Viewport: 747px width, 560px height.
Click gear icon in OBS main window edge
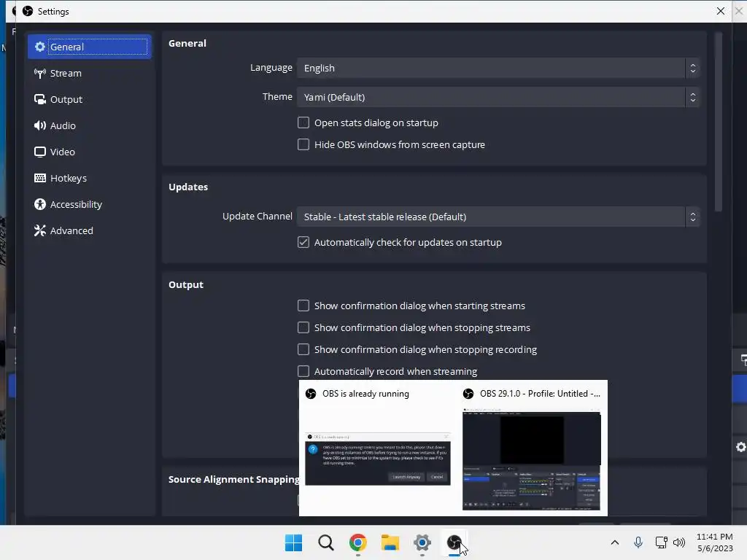click(741, 447)
